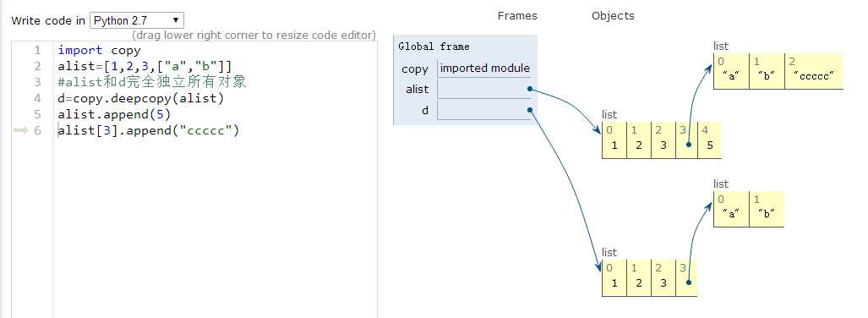868x318 pixels.
Task: Click the Chinese comment on line 3
Action: click(x=151, y=83)
